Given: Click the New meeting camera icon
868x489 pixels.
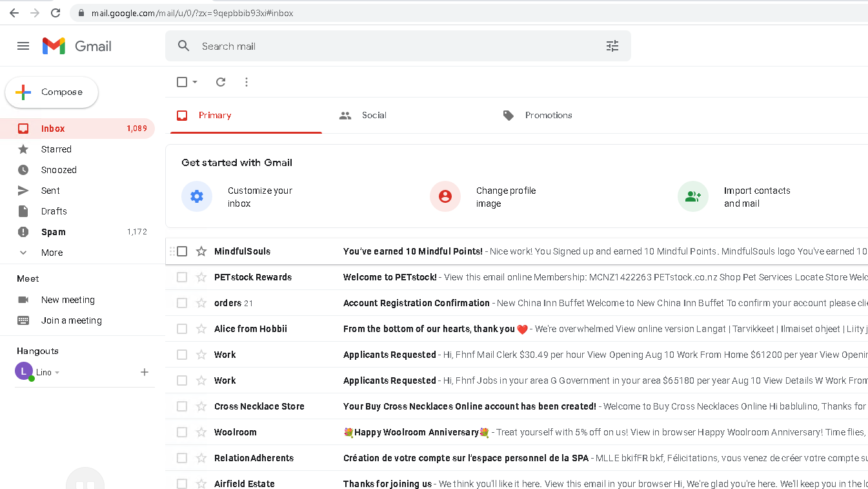Looking at the screenshot, I should coord(23,300).
